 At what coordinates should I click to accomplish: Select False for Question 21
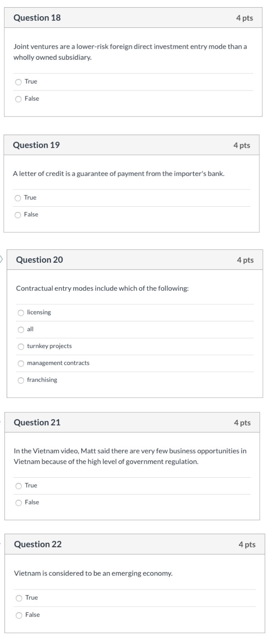(x=18, y=502)
